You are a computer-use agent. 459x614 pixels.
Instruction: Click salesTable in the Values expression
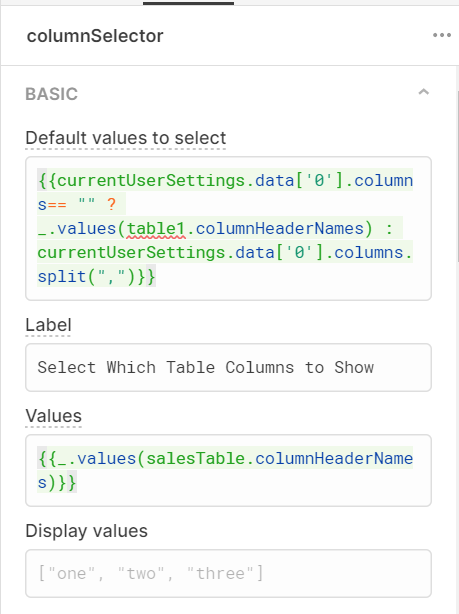(196, 459)
